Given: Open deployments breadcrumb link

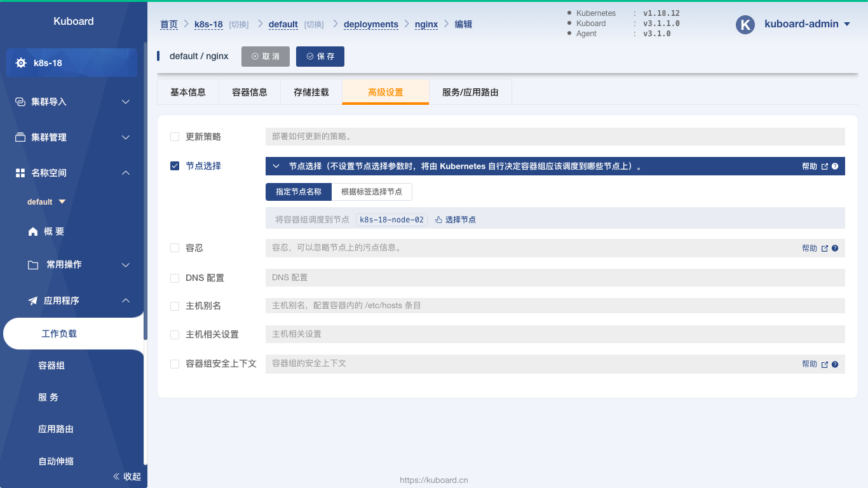Looking at the screenshot, I should (371, 25).
